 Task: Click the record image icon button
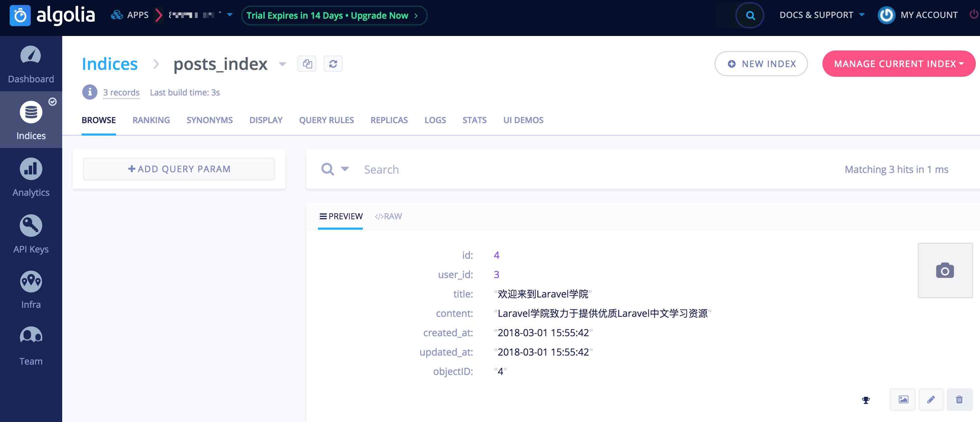[x=903, y=400]
